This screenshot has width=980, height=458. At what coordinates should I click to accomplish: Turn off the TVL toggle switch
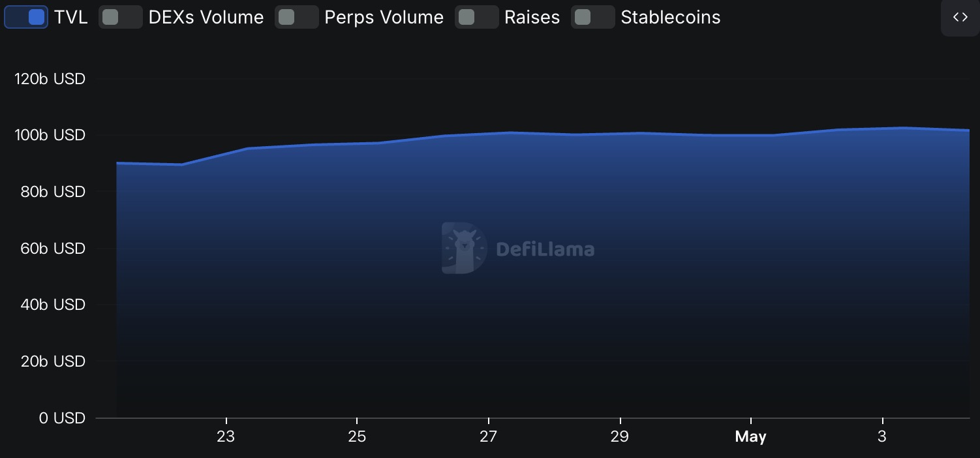[26, 17]
